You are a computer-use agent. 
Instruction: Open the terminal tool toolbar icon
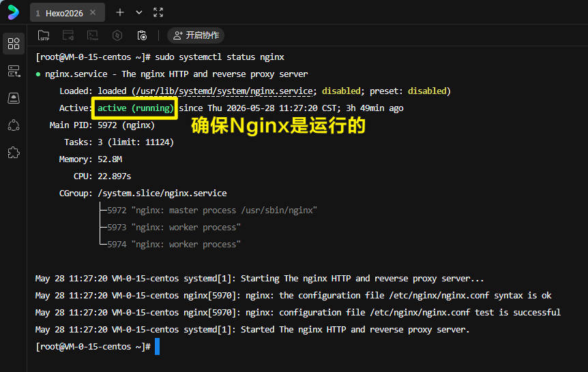click(x=93, y=35)
